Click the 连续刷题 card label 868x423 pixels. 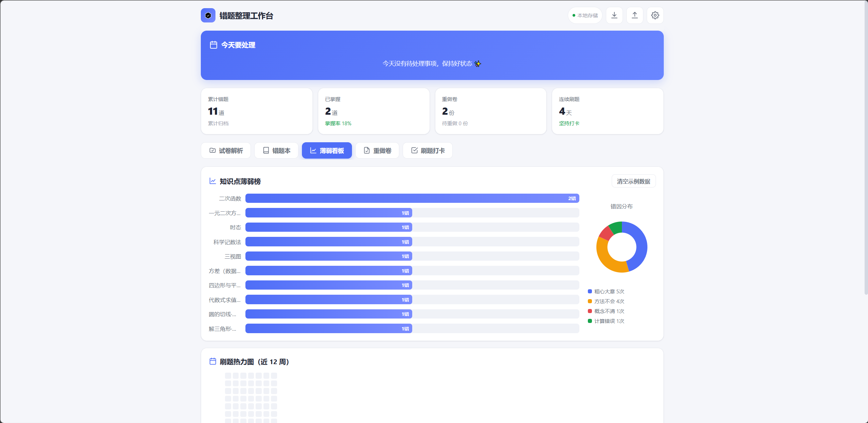pyautogui.click(x=569, y=99)
